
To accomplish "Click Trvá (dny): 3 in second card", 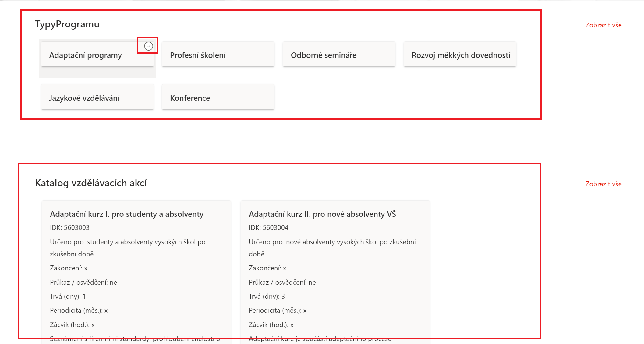I will (267, 296).
